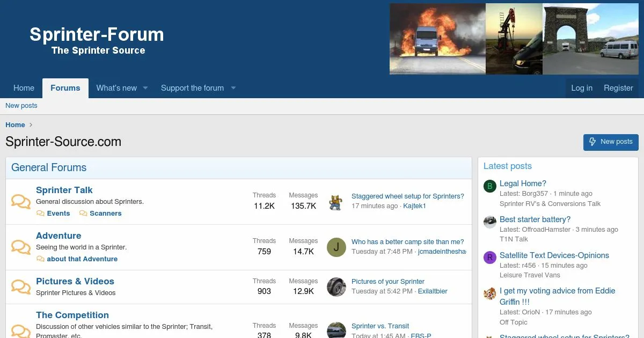Open the tiger avatar beside Eddie Griffin post
Image resolution: width=644 pixels, height=338 pixels.
(x=489, y=293)
